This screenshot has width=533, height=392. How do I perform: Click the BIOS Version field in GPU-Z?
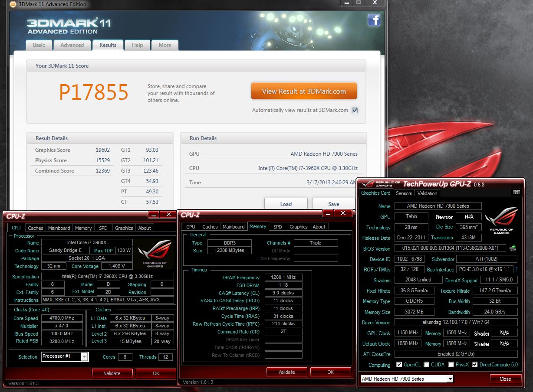(x=451, y=248)
